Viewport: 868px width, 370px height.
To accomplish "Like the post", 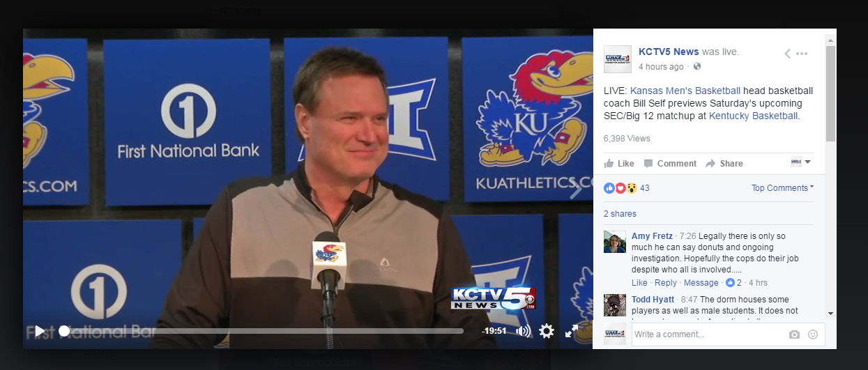I will pyautogui.click(x=619, y=164).
